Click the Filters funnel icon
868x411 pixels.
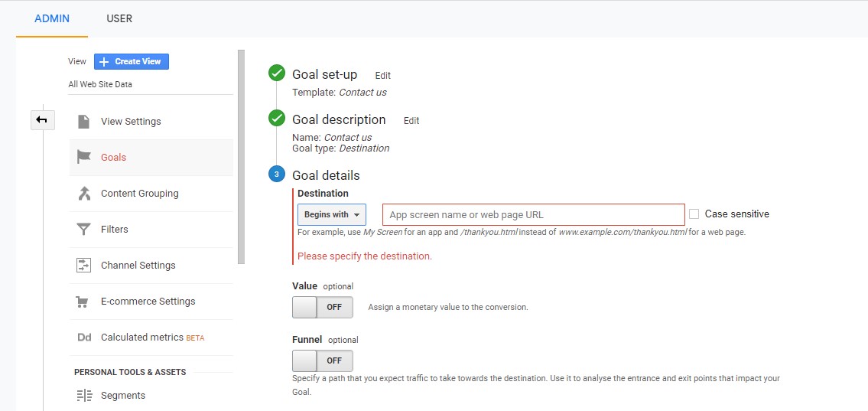click(x=84, y=230)
